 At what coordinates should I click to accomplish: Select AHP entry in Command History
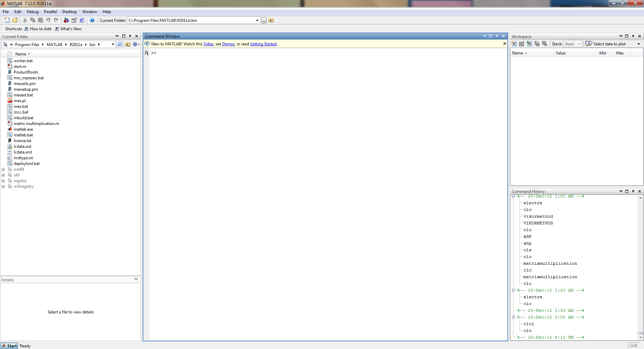click(x=527, y=236)
